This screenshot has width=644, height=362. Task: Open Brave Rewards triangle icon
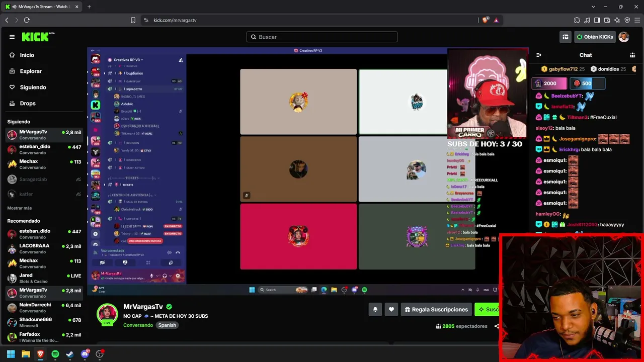[x=496, y=20]
